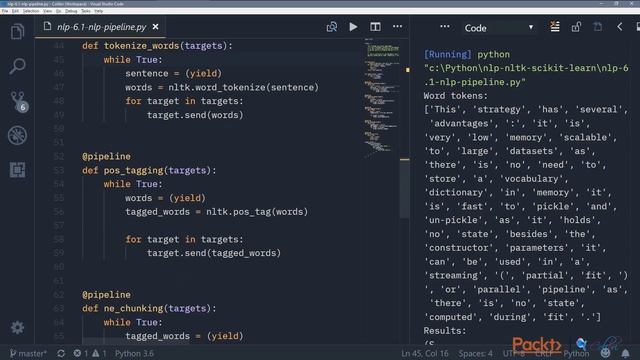This screenshot has height=360, width=640.
Task: Click the target.send(words) line
Action: [x=195, y=115]
